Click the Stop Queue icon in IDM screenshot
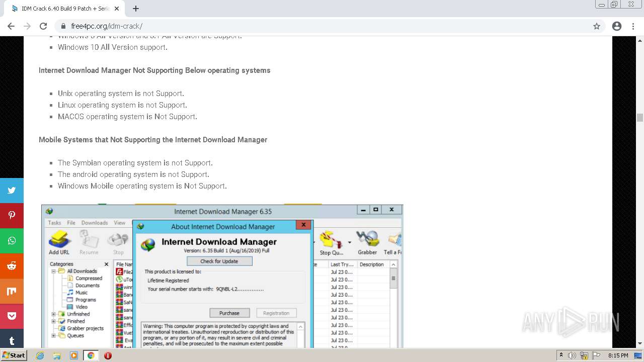Image resolution: width=644 pixels, height=362 pixels. 332,243
